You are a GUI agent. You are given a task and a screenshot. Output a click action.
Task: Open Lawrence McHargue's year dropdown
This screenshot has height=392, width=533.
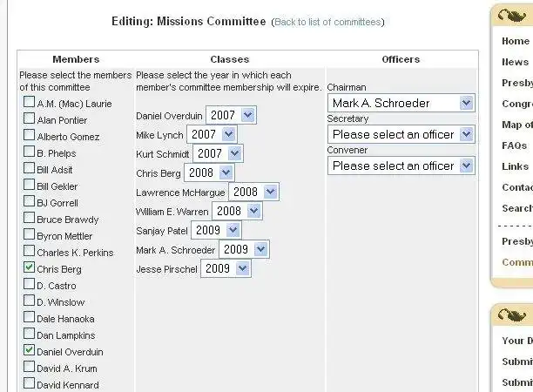pyautogui.click(x=254, y=192)
